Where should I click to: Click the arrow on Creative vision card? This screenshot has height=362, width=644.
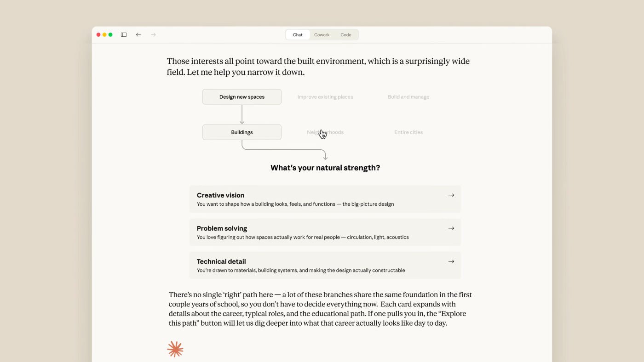coord(451,195)
